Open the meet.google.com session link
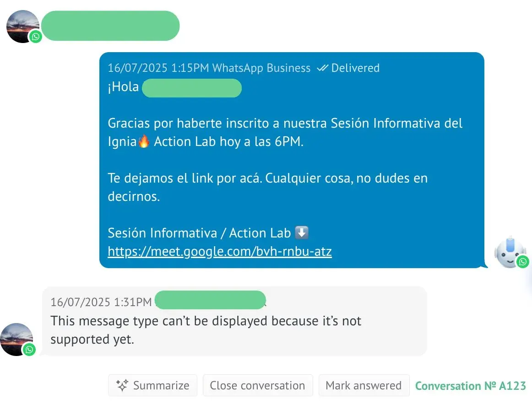 pos(220,251)
